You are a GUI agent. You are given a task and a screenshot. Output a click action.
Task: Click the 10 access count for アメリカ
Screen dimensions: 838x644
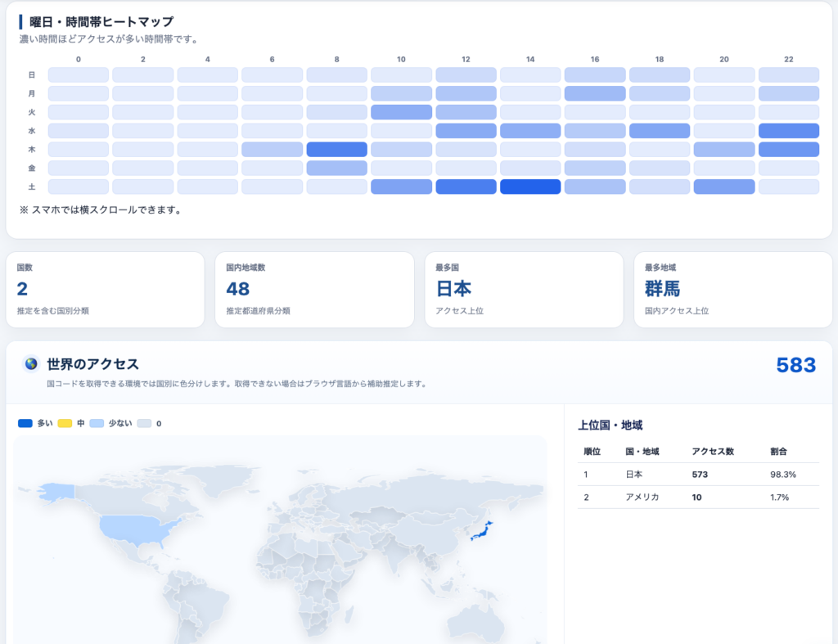pyautogui.click(x=696, y=497)
